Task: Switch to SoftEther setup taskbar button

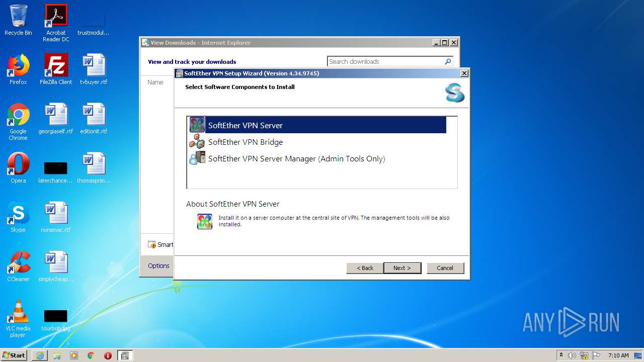Action: coord(125,355)
